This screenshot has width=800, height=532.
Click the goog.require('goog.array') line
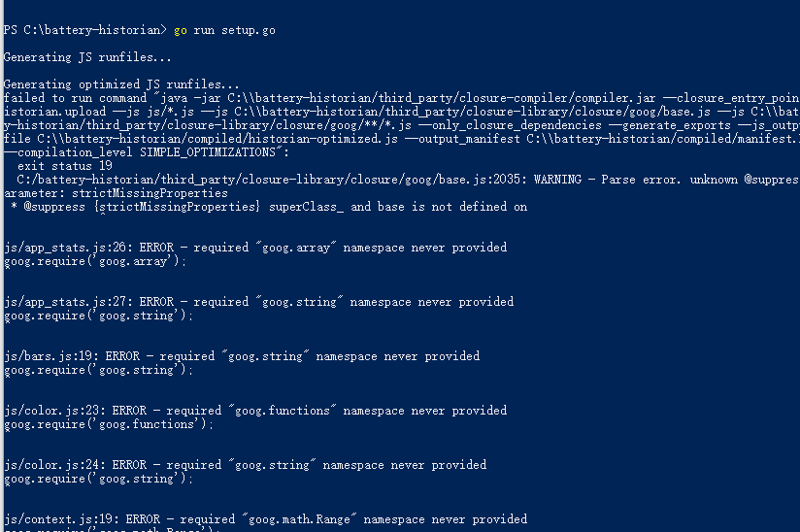(94, 261)
